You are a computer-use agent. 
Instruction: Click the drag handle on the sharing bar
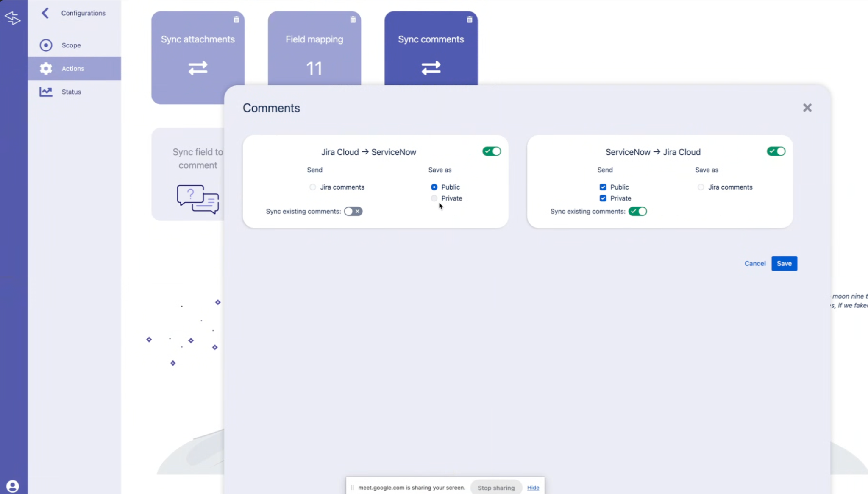(x=352, y=488)
